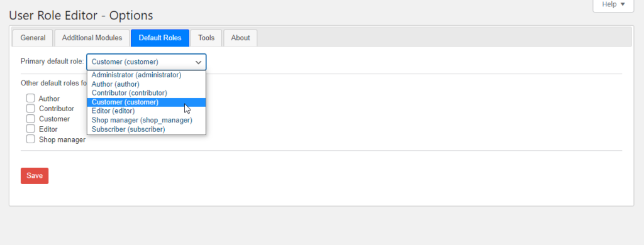Tick the Customer checkbox
The width and height of the screenshot is (644, 245).
pos(30,119)
